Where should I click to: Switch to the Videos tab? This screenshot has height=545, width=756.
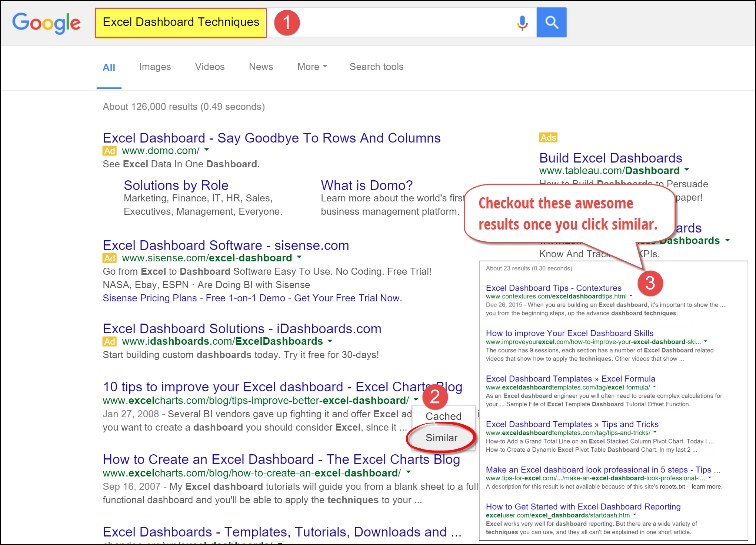210,67
